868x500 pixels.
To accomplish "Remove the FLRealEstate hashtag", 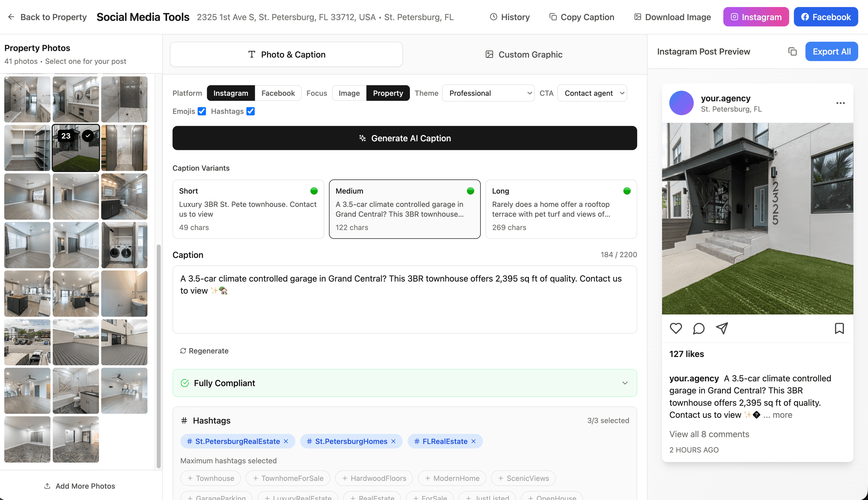I will pyautogui.click(x=474, y=441).
